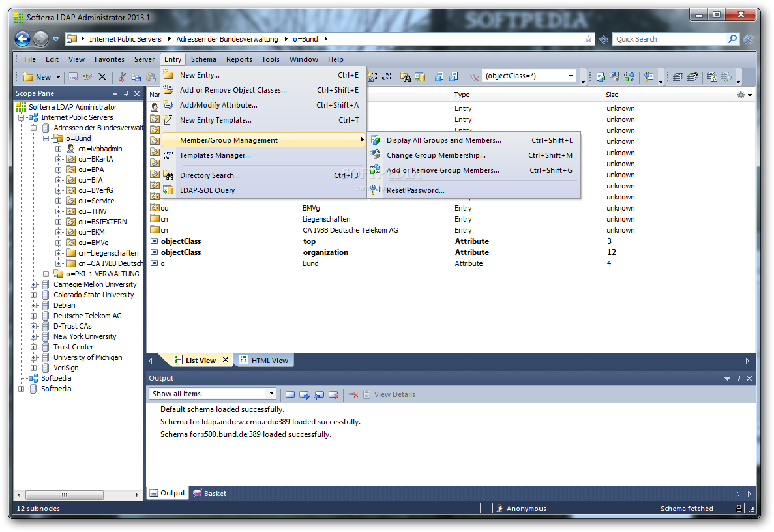Click the Properties edit toolbar icon
Screen dimensions: 774x532
pos(74,76)
